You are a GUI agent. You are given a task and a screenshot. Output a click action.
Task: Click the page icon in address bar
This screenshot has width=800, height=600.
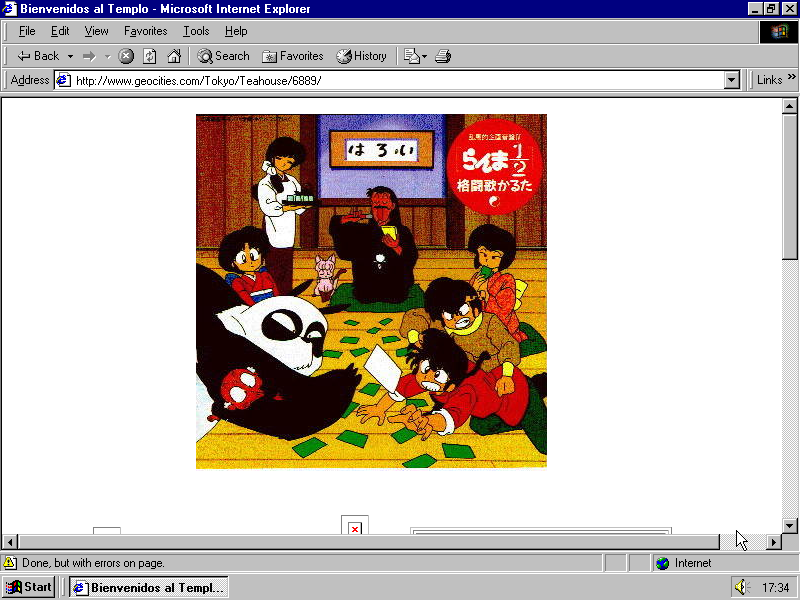64,81
